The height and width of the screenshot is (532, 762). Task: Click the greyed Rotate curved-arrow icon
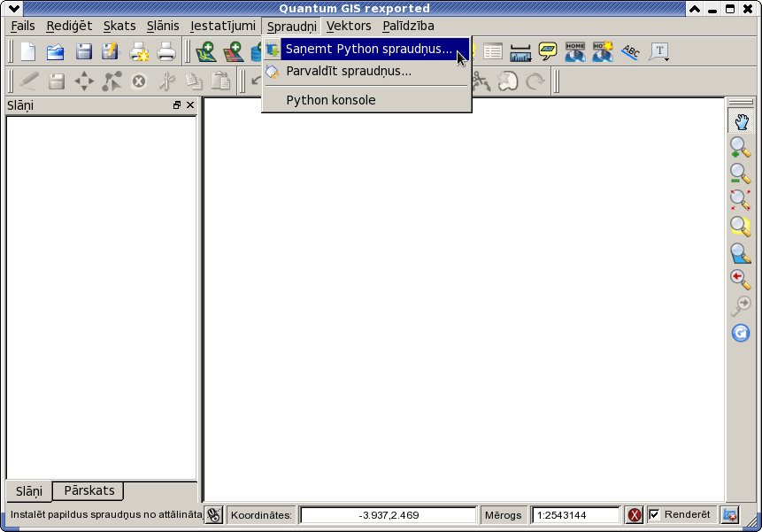(535, 81)
